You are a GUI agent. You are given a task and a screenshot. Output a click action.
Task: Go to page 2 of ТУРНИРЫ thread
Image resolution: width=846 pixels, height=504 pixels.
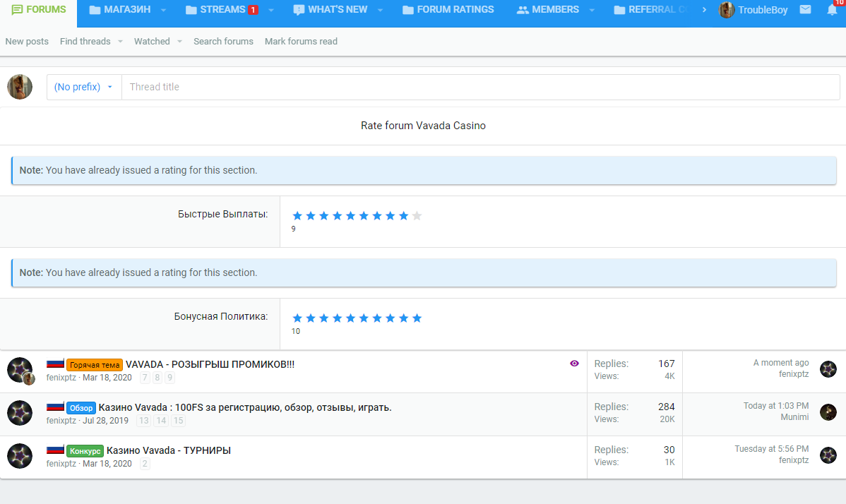click(x=145, y=464)
